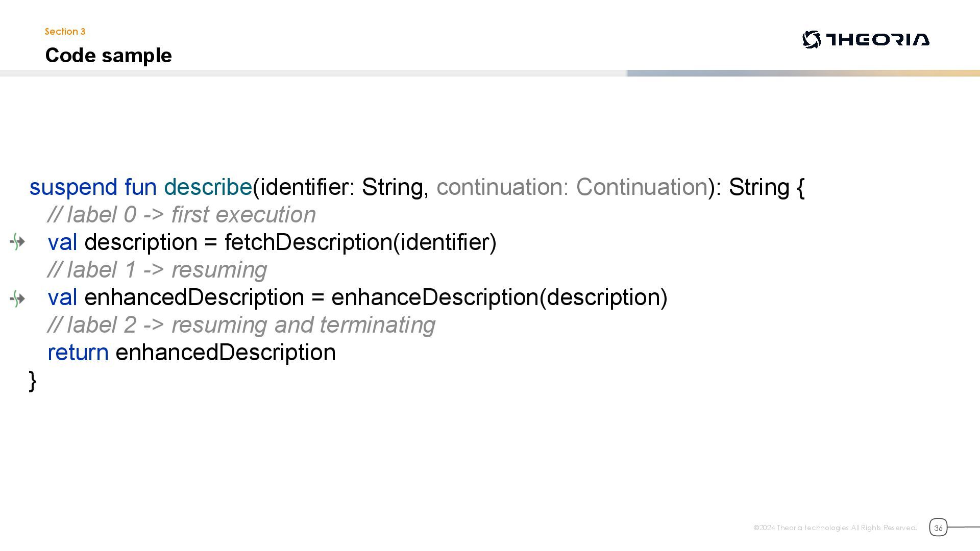
Task: Click the Theoria Technologies copyright footer text
Action: tap(835, 528)
